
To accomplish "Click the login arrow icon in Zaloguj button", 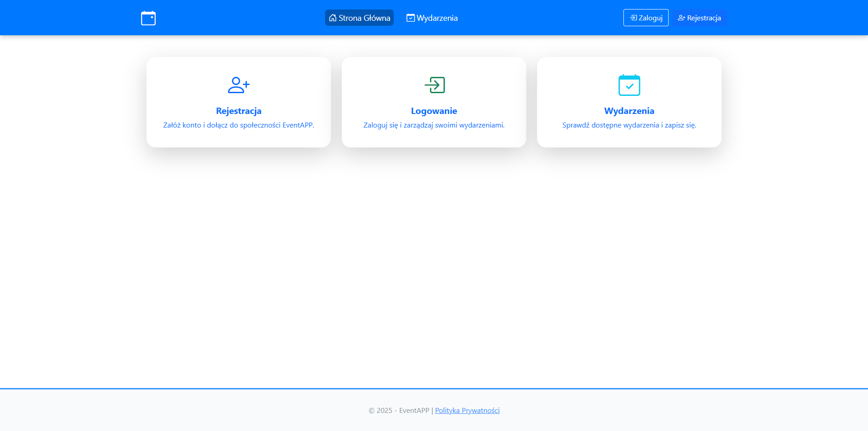I will [633, 18].
